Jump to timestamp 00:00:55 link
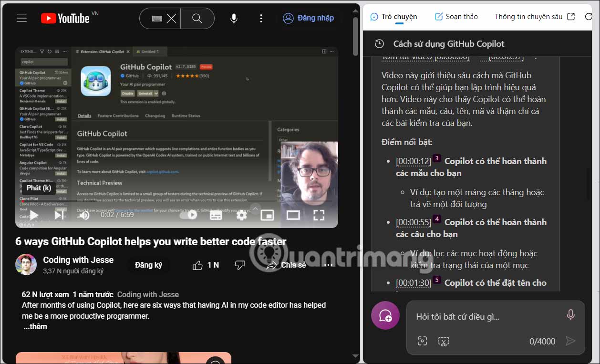600x364 pixels. pyautogui.click(x=414, y=222)
